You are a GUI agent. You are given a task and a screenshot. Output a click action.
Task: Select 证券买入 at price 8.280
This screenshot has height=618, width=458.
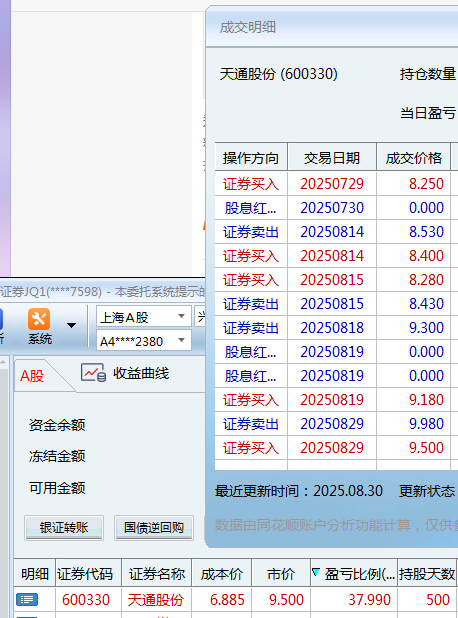pyautogui.click(x=336, y=280)
